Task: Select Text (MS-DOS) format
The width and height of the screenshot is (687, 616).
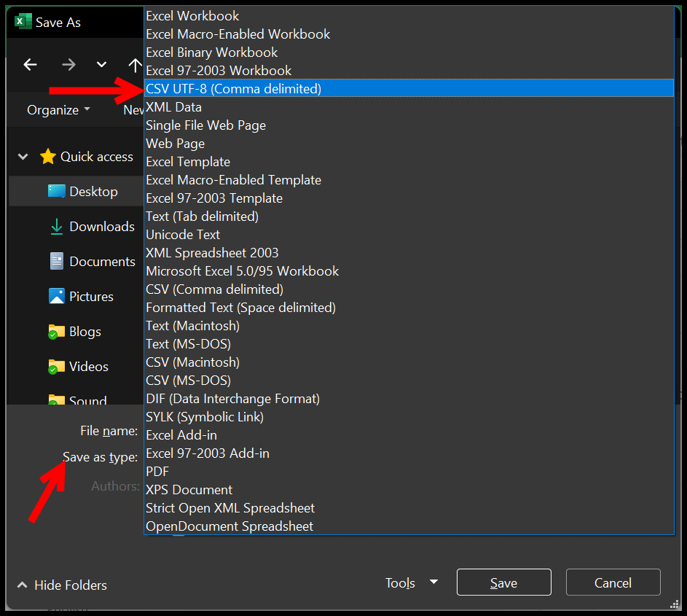Action: [409, 344]
